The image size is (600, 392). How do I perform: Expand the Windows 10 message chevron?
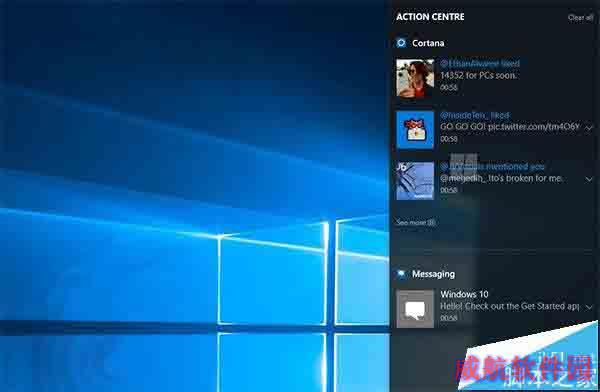589,307
